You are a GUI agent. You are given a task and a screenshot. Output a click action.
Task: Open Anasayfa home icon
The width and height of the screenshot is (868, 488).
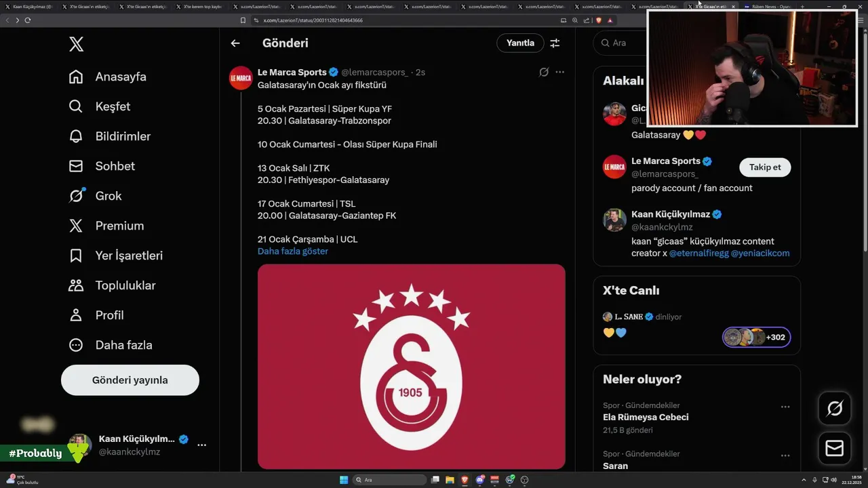tap(76, 77)
